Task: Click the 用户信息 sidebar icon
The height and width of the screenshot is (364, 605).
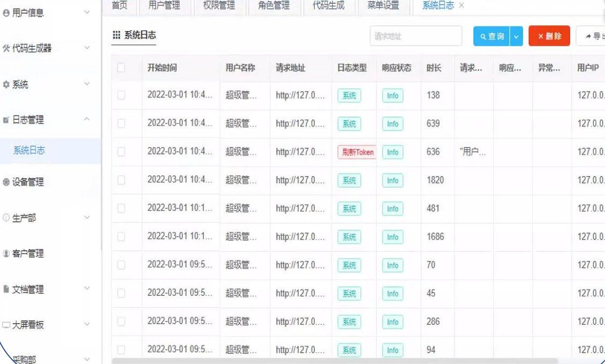Action: point(6,13)
